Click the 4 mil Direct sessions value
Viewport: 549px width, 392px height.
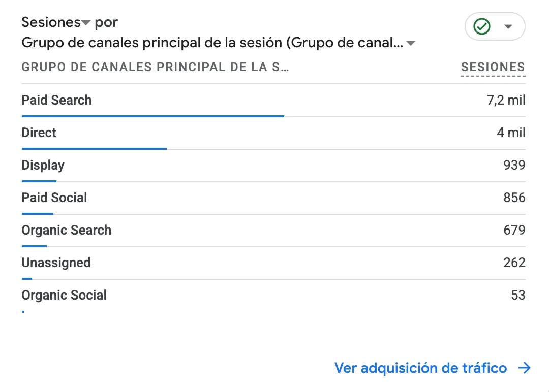click(511, 133)
